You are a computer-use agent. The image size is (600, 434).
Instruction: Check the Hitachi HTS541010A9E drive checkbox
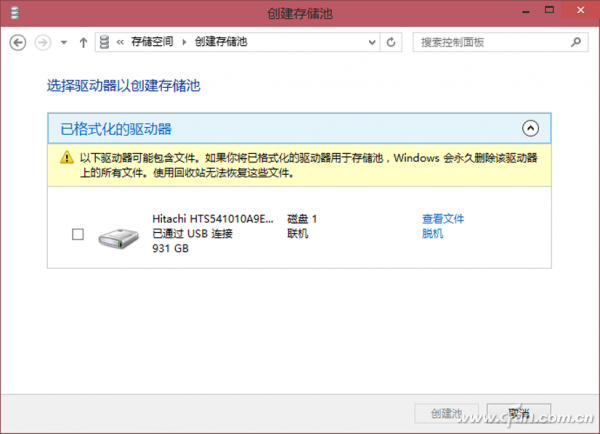[x=78, y=234]
